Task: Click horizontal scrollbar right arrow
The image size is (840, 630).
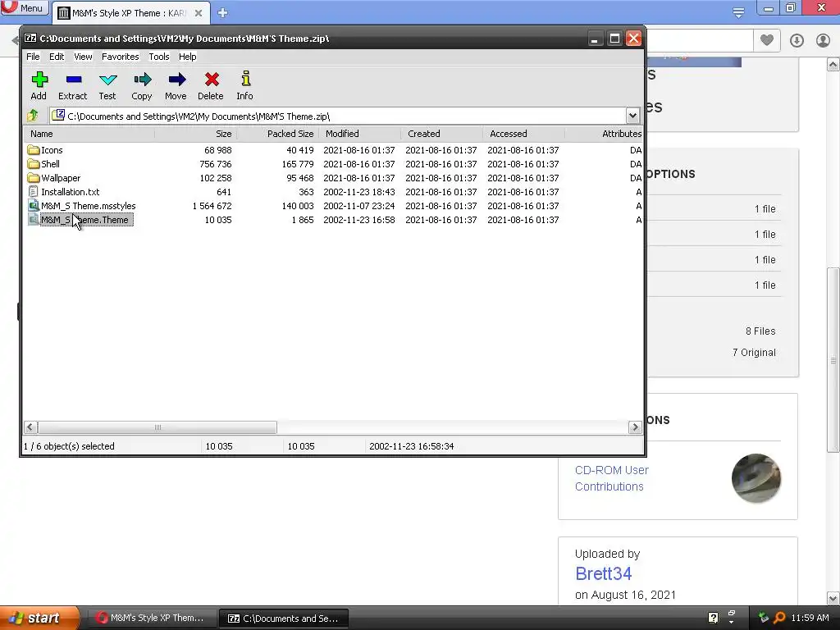Action: (x=635, y=427)
